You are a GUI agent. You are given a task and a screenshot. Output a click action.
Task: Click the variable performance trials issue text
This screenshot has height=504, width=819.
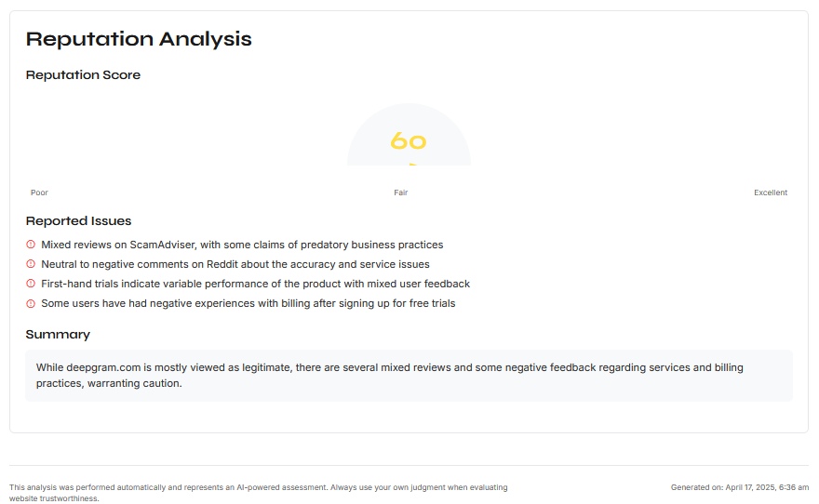pos(255,284)
